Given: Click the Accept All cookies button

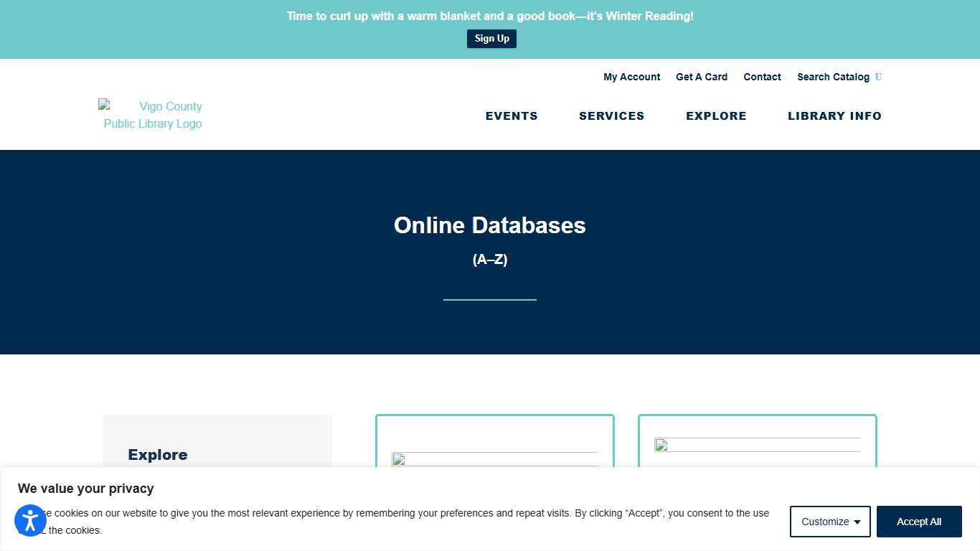Looking at the screenshot, I should pyautogui.click(x=919, y=522).
